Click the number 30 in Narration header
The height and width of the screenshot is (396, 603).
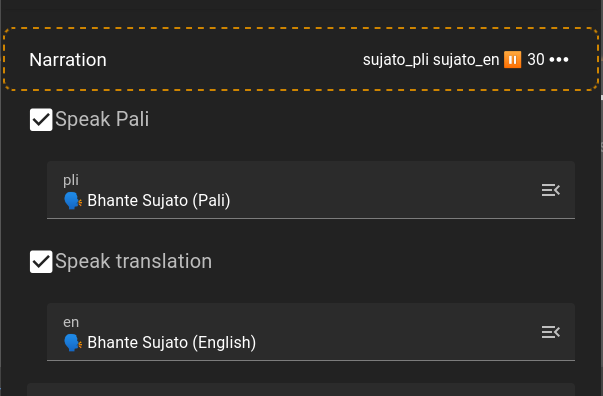(536, 60)
